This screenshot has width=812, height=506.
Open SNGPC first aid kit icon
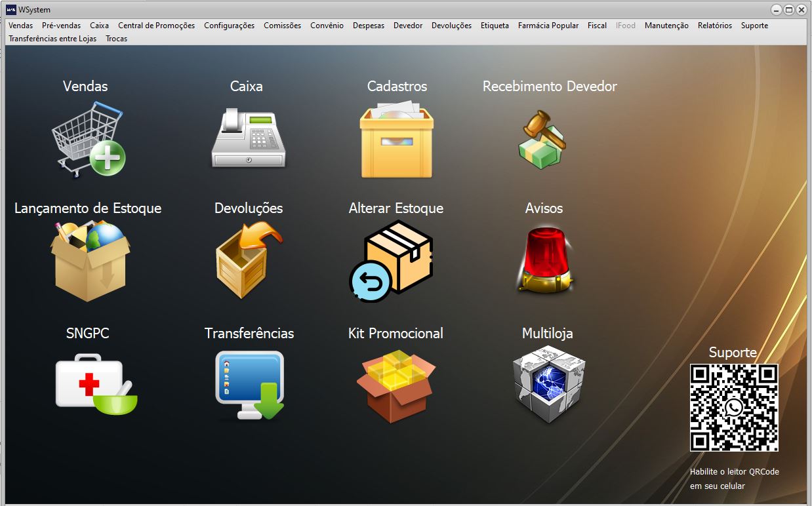click(94, 384)
